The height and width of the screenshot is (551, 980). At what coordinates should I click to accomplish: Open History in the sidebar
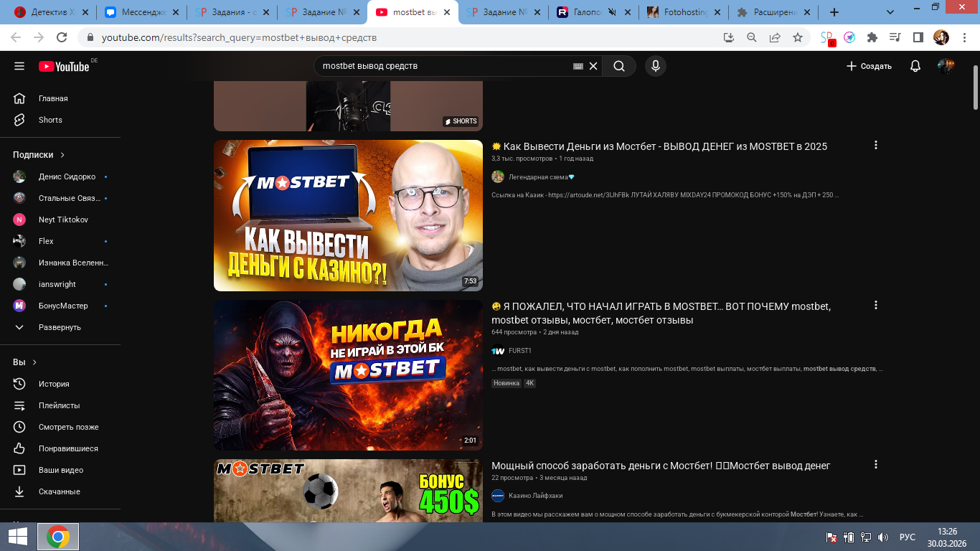click(54, 384)
